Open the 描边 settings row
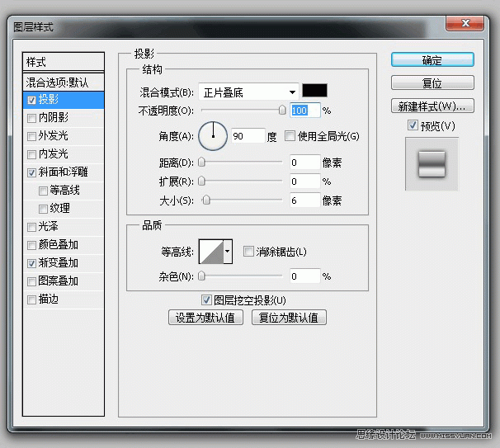500x448 pixels. coord(64,299)
